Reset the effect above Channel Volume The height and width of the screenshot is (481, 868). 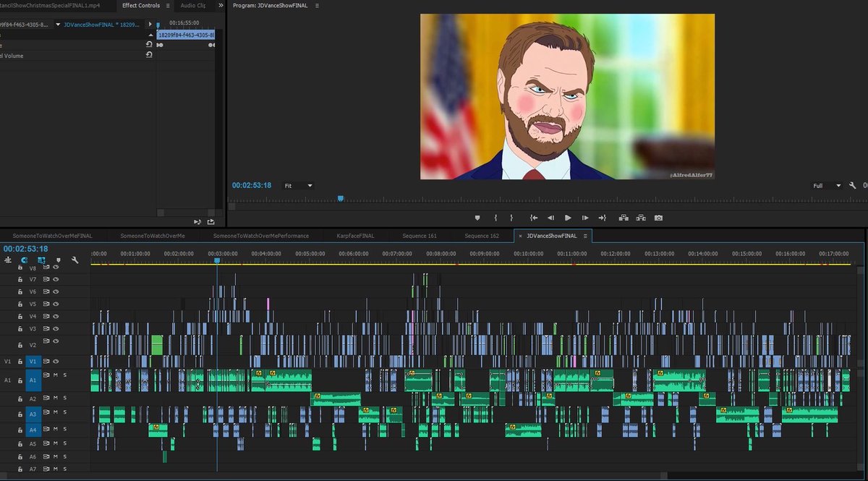pos(149,44)
